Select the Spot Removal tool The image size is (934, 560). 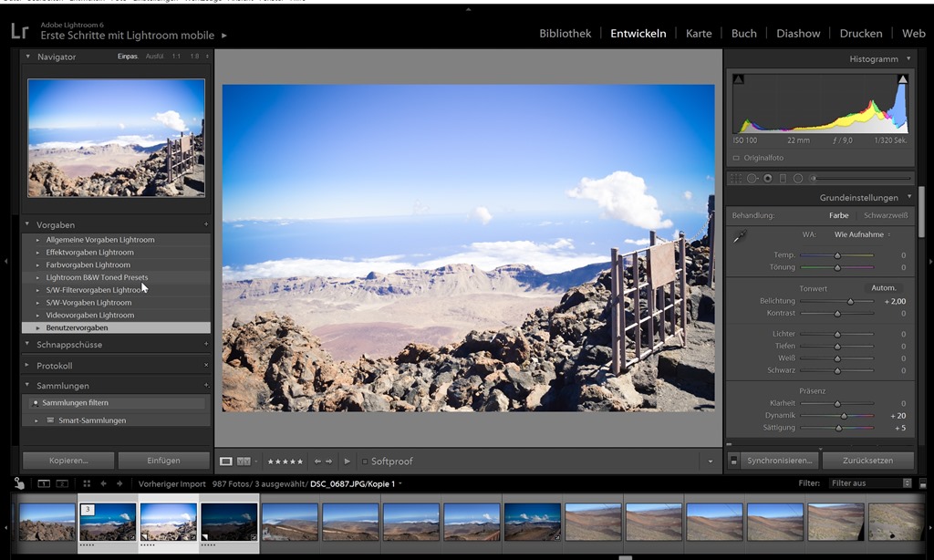752,179
